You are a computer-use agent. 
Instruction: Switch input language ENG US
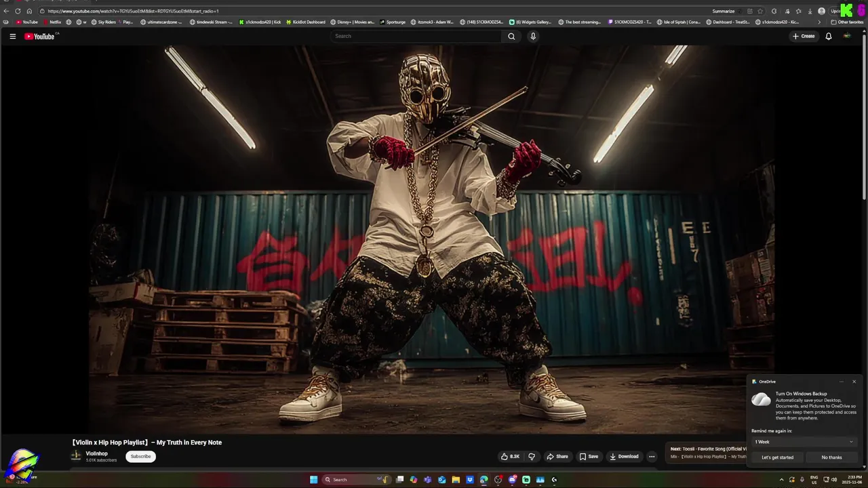click(814, 479)
